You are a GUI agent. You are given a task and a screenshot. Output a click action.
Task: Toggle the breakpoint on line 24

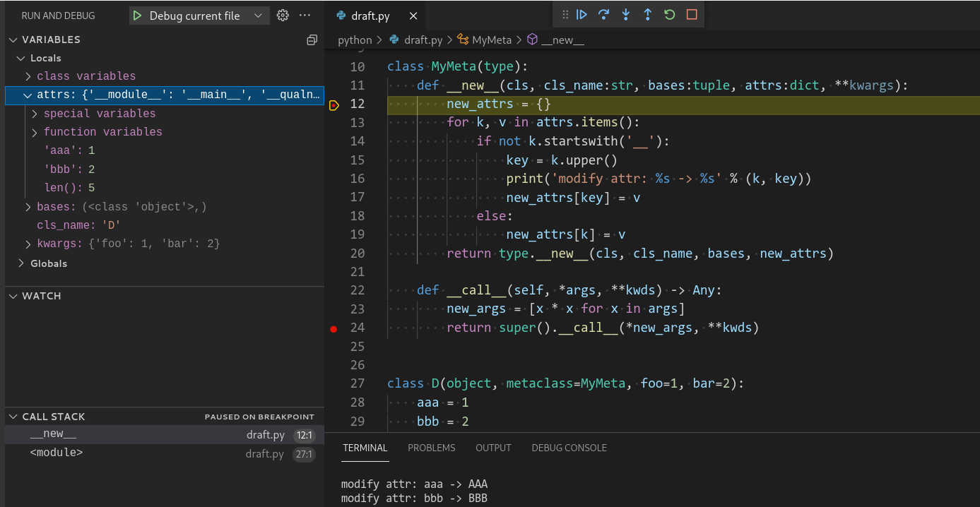pos(333,328)
